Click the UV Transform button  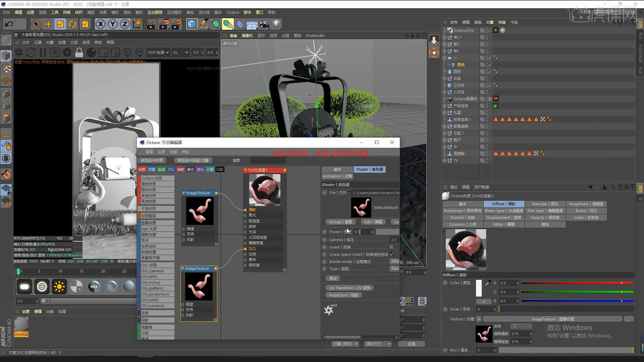coord(350,288)
